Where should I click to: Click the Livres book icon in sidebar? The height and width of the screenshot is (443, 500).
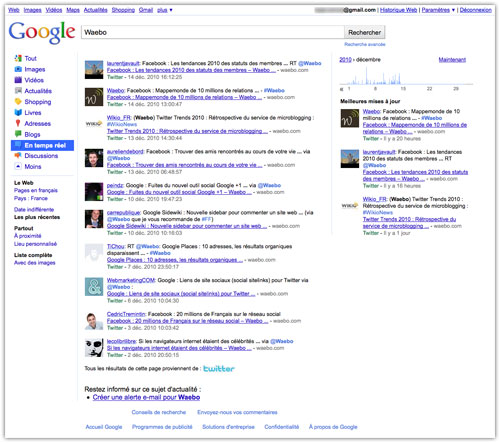pos(18,112)
